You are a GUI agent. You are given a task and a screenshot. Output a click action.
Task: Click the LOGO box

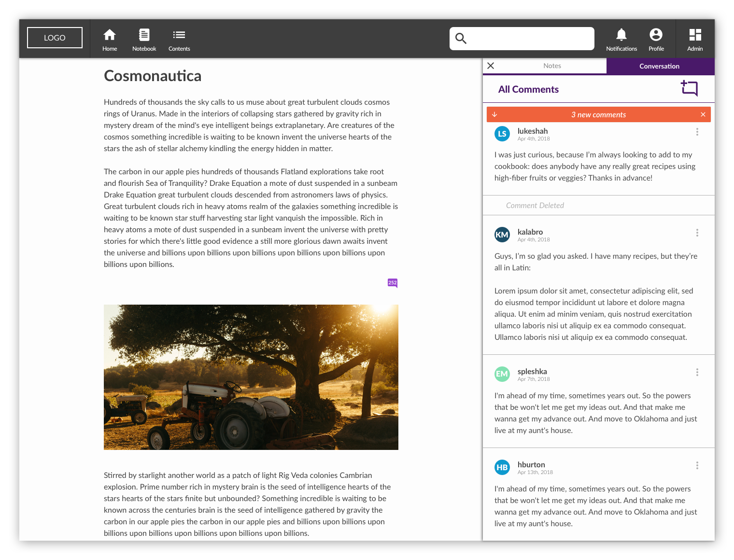pyautogui.click(x=55, y=38)
